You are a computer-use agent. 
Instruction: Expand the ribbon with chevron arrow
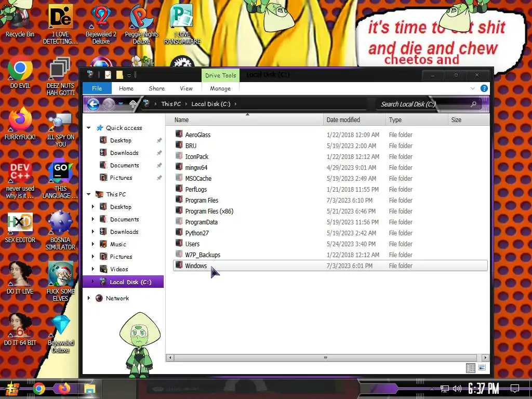click(x=473, y=88)
